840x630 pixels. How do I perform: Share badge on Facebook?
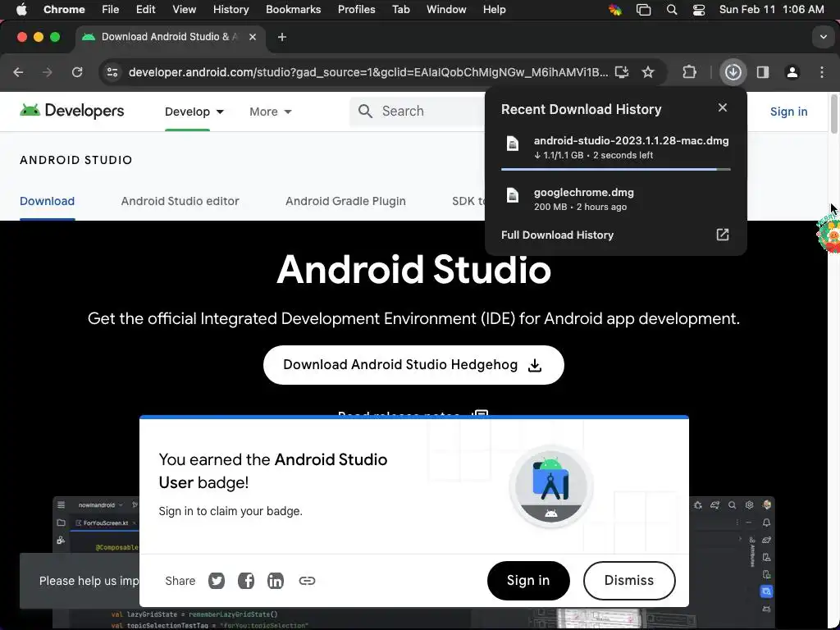(246, 581)
